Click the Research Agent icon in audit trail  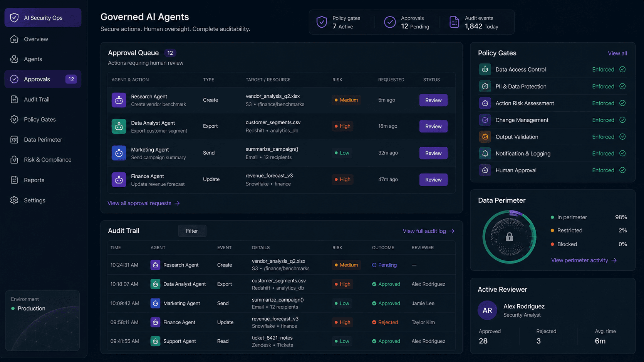(155, 265)
